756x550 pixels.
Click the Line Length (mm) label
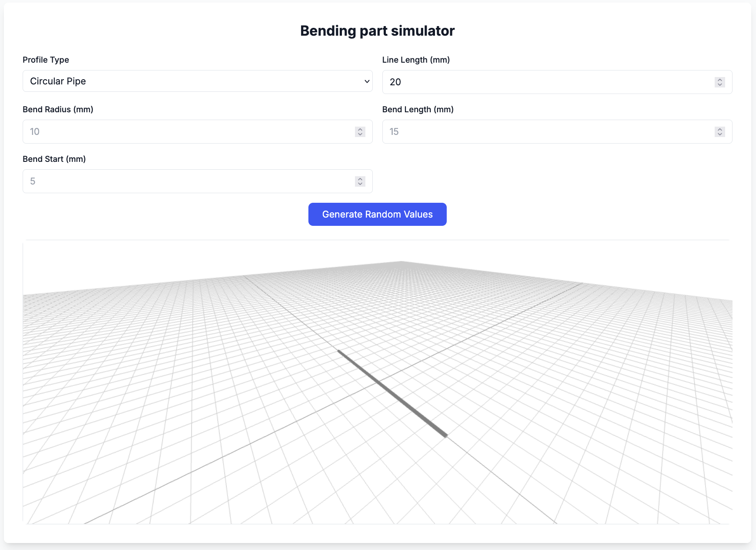[x=416, y=60]
